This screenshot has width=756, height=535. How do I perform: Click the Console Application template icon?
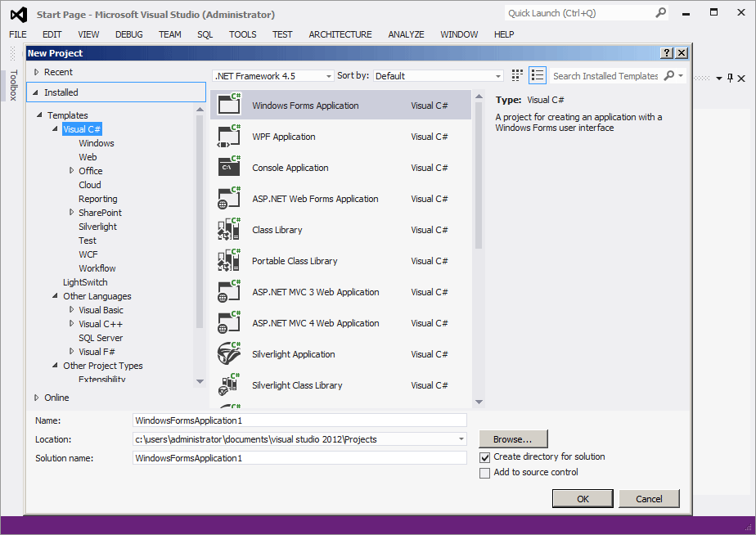(x=229, y=166)
